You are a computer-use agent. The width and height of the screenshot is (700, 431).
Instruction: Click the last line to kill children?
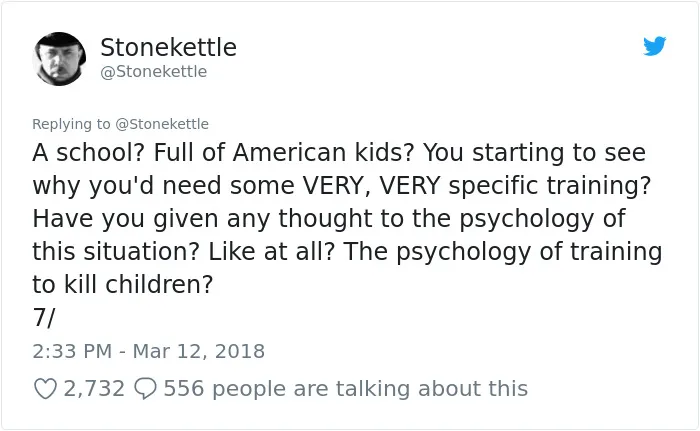click(123, 284)
